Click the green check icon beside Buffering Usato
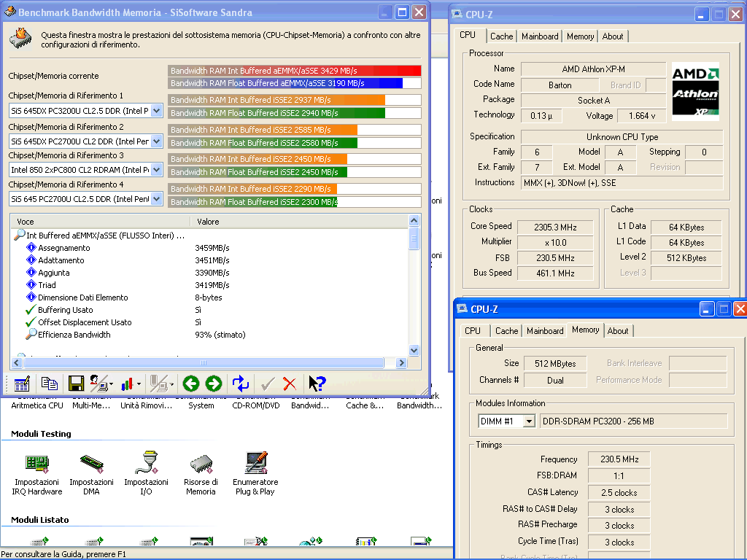The image size is (747, 560). pos(31,309)
